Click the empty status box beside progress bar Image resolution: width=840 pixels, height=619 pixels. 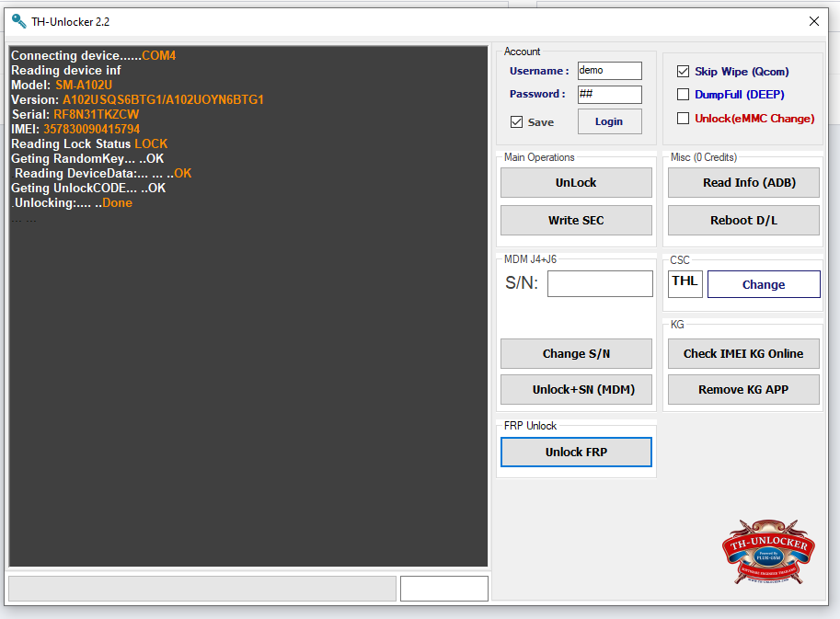click(444, 589)
